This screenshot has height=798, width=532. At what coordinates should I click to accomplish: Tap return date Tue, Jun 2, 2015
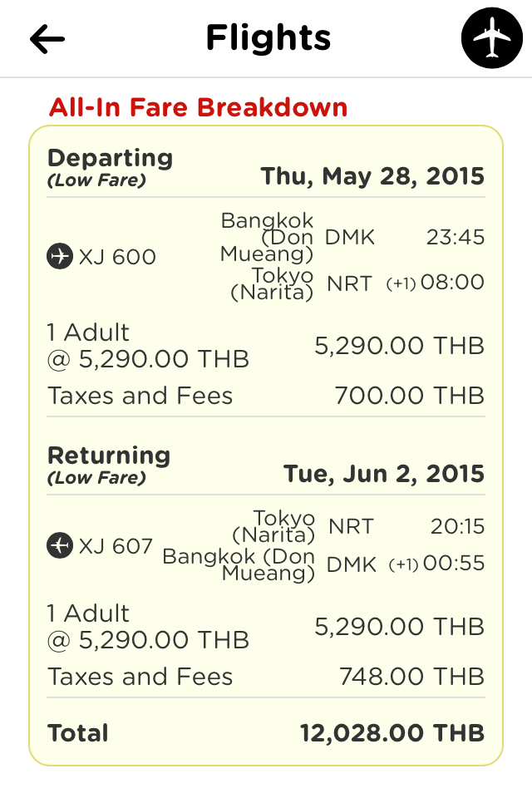(384, 474)
